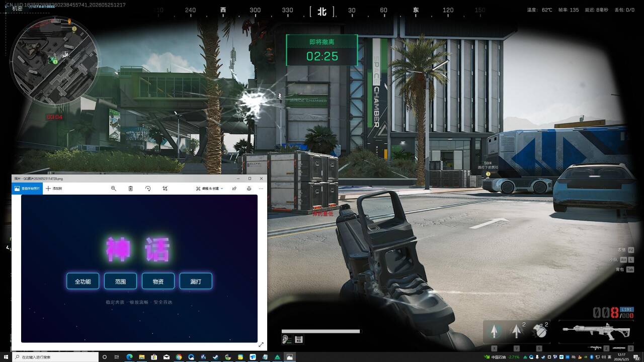The width and height of the screenshot is (644, 362).
Task: Select the crop tool in Photos toolbar
Action: 165,189
